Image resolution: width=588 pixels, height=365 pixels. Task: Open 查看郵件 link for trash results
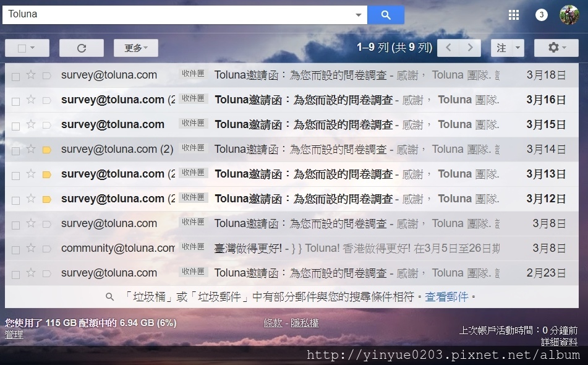pos(446,297)
